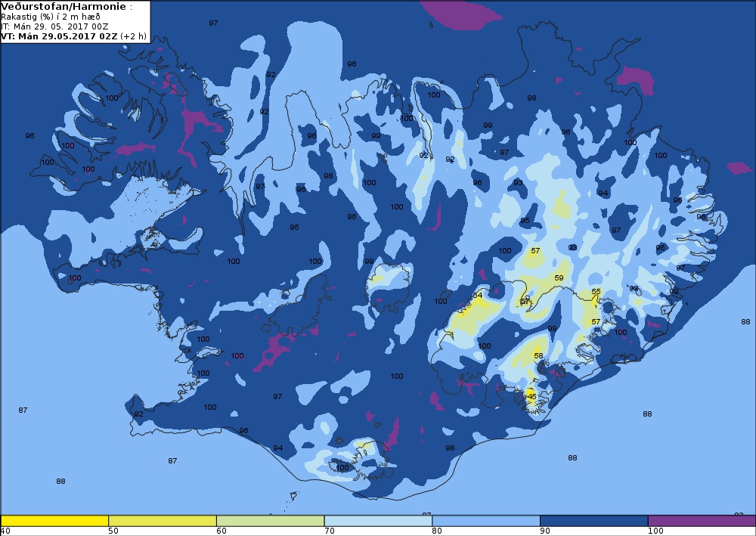The height and width of the screenshot is (536, 756).
Task: Select the light blue 80–90 legend swatch
Action: click(x=486, y=521)
